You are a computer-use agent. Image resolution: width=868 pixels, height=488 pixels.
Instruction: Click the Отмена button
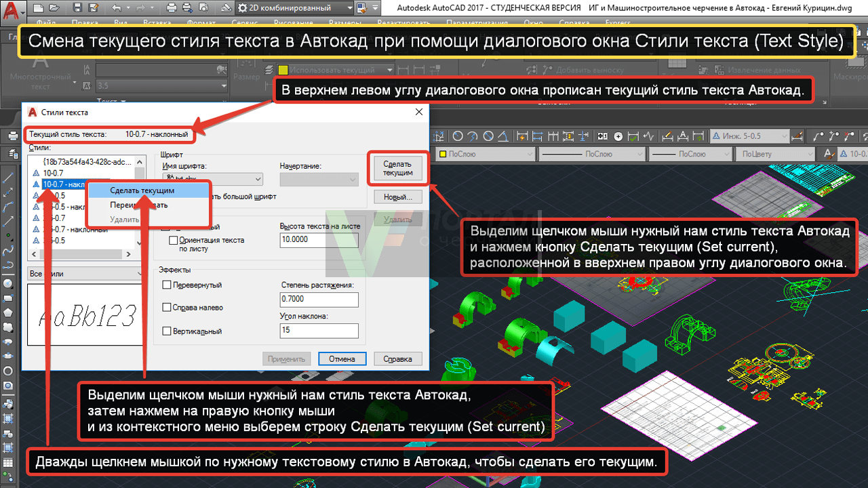[x=342, y=359]
